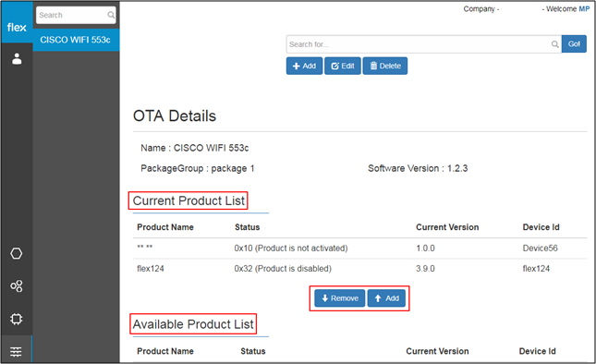Click the Edit button
Viewport: 596px width, 364px height.
(343, 67)
